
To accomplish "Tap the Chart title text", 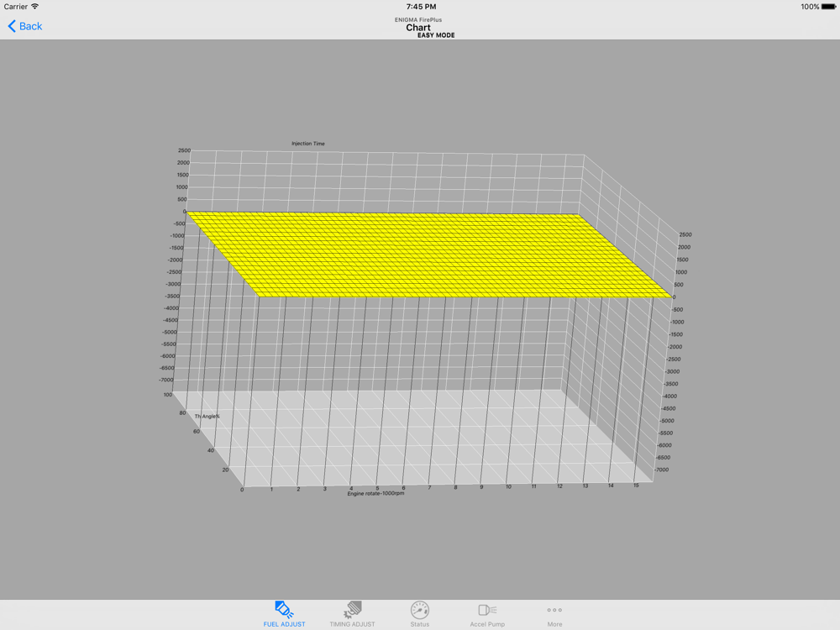I will [x=418, y=28].
